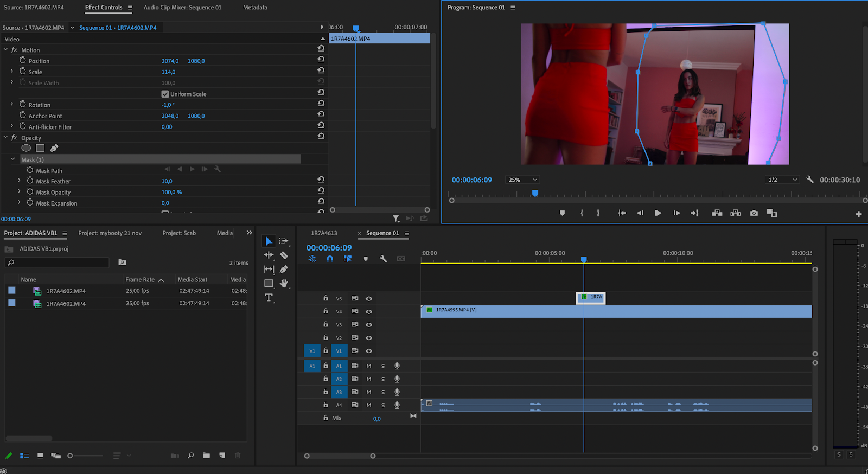This screenshot has width=868, height=474.
Task: Select the Type tool
Action: (x=269, y=298)
